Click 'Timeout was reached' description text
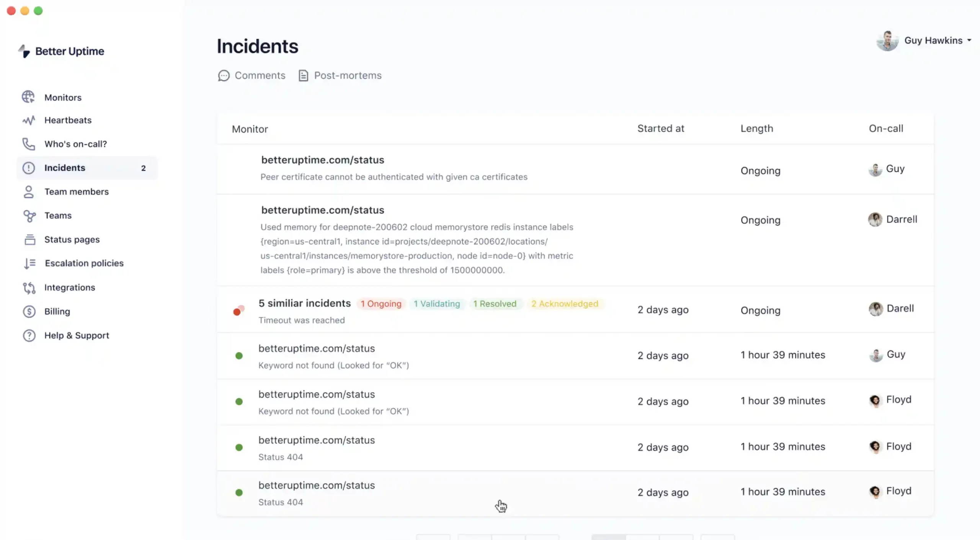This screenshot has height=540, width=980. coord(302,320)
